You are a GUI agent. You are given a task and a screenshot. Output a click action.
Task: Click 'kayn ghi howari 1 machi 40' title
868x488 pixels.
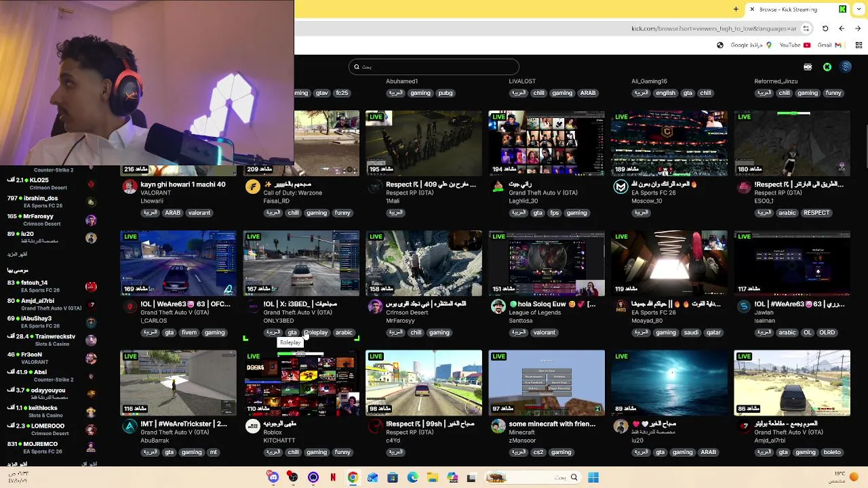[183, 184]
